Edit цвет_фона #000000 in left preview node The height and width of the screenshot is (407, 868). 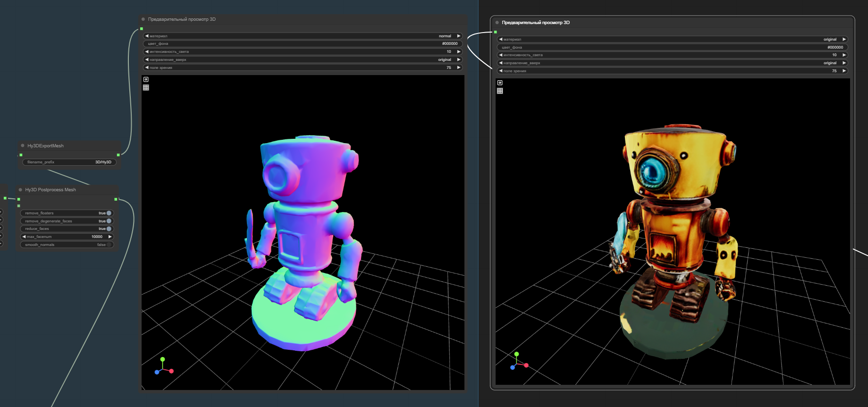(303, 43)
